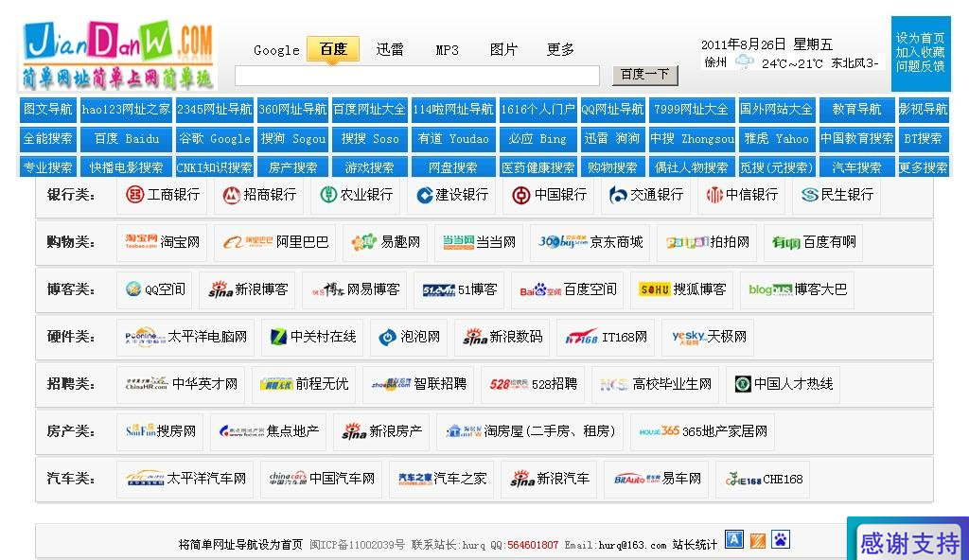969x560 pixels.
Task: Click the 百度一下 search button
Action: tap(645, 75)
